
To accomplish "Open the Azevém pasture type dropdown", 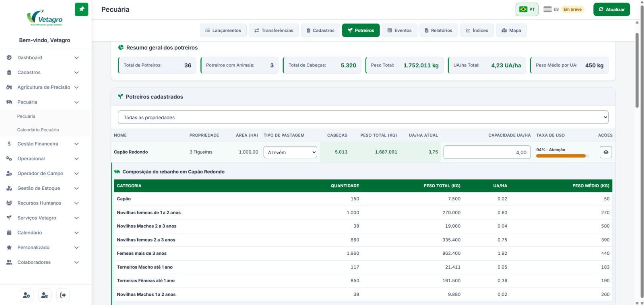I will point(290,152).
